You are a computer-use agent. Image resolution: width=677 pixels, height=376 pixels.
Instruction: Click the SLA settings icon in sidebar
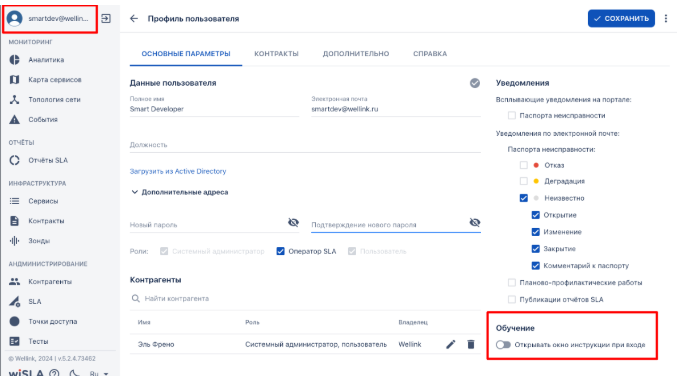click(x=14, y=301)
